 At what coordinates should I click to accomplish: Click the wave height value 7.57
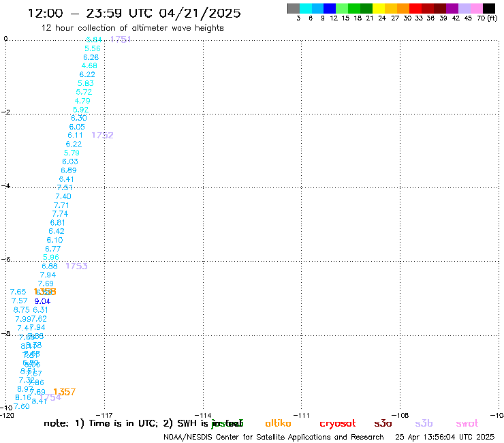(20, 301)
